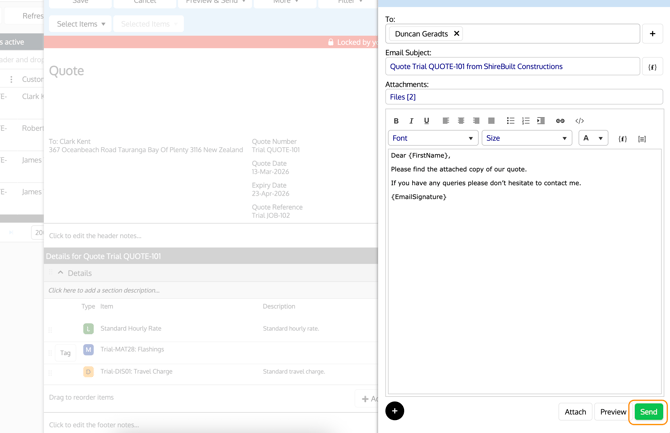Screen dimensions: 670x433
Task: Click the Attach button
Action: click(575, 412)
